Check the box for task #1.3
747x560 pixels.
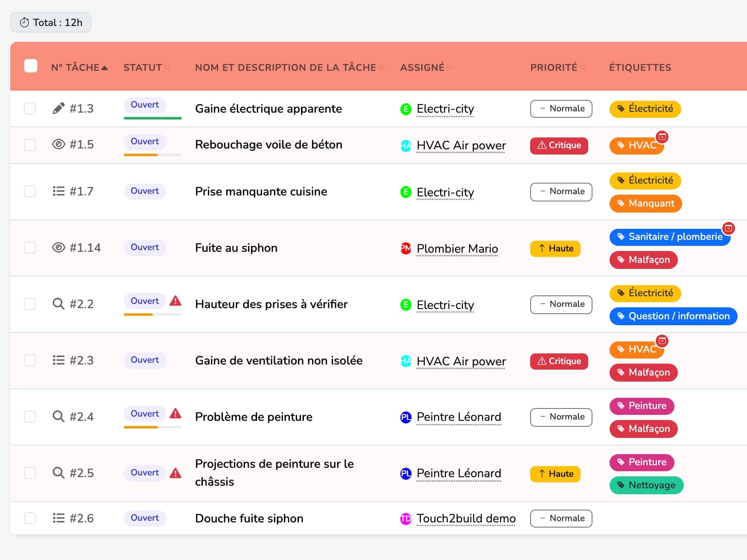[x=30, y=108]
